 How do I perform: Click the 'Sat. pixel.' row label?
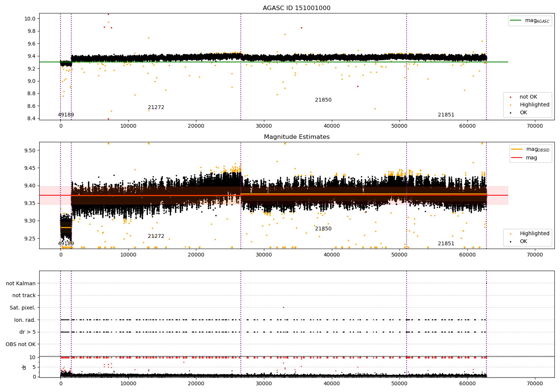(x=22, y=308)
